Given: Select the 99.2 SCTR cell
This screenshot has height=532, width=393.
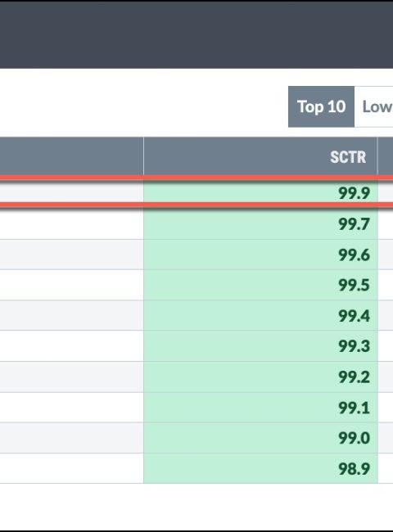Looking at the screenshot, I should coord(260,377).
